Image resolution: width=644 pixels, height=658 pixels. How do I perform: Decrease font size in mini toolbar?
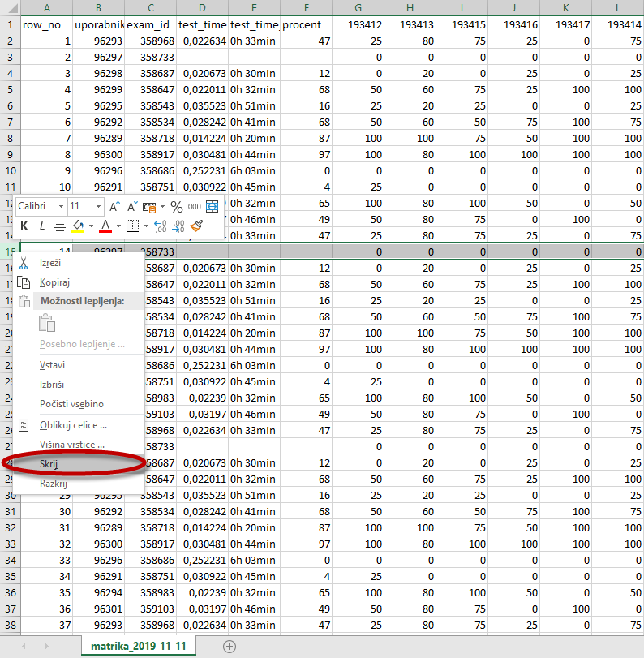(132, 206)
